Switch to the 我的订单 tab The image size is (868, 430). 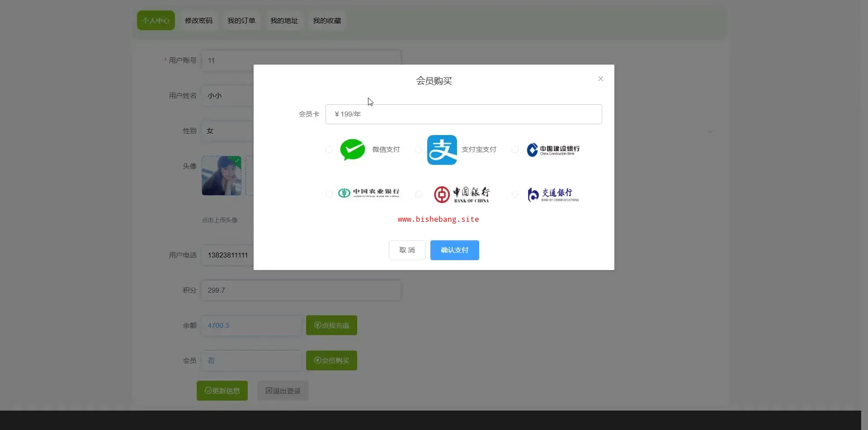(x=241, y=20)
